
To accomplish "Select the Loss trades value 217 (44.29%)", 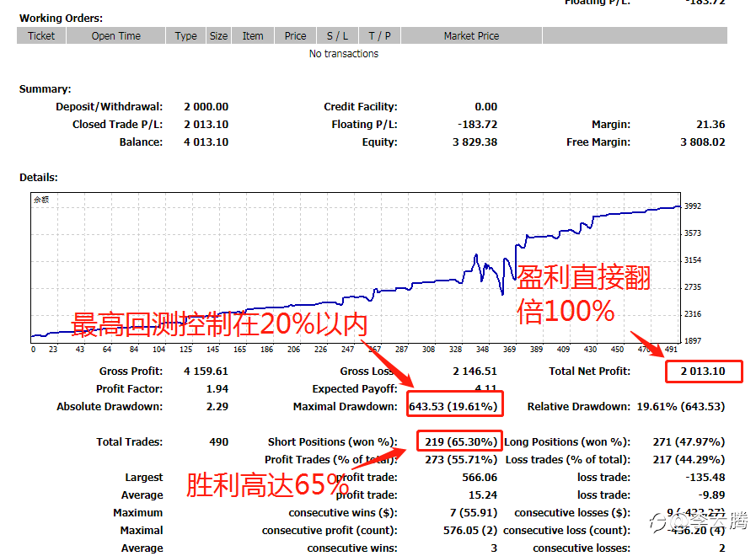I will pyautogui.click(x=689, y=460).
